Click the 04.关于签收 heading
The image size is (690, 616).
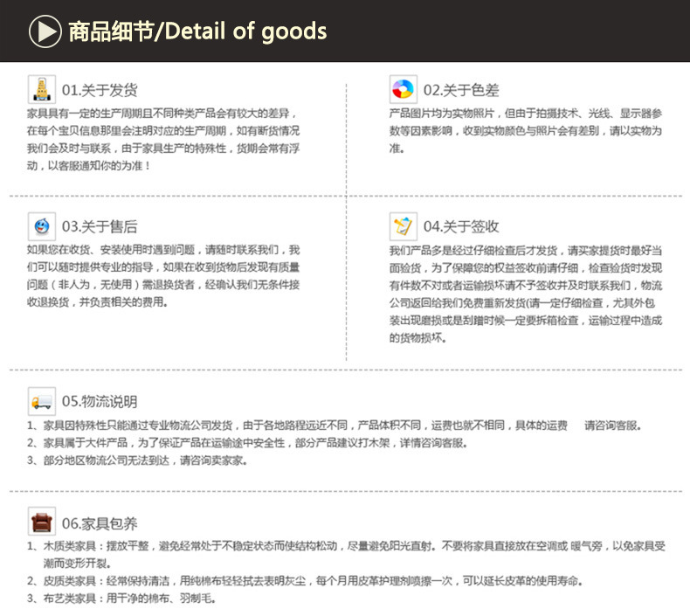click(461, 227)
